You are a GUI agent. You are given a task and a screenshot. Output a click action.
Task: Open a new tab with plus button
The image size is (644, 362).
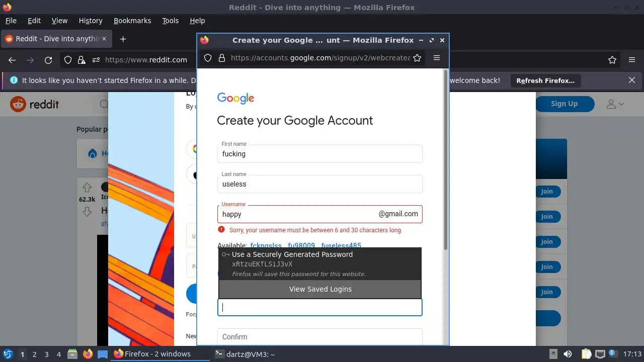pyautogui.click(x=123, y=39)
